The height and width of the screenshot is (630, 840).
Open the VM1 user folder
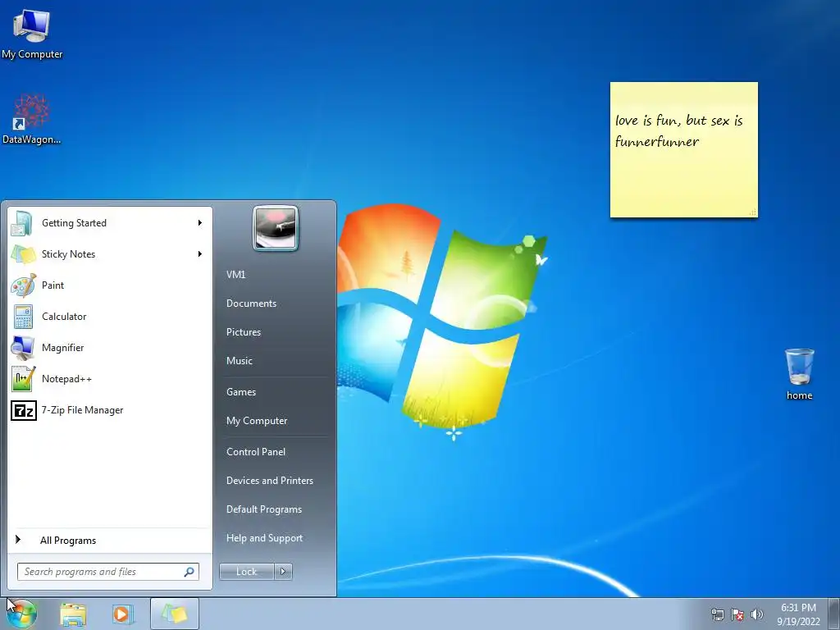click(x=235, y=274)
